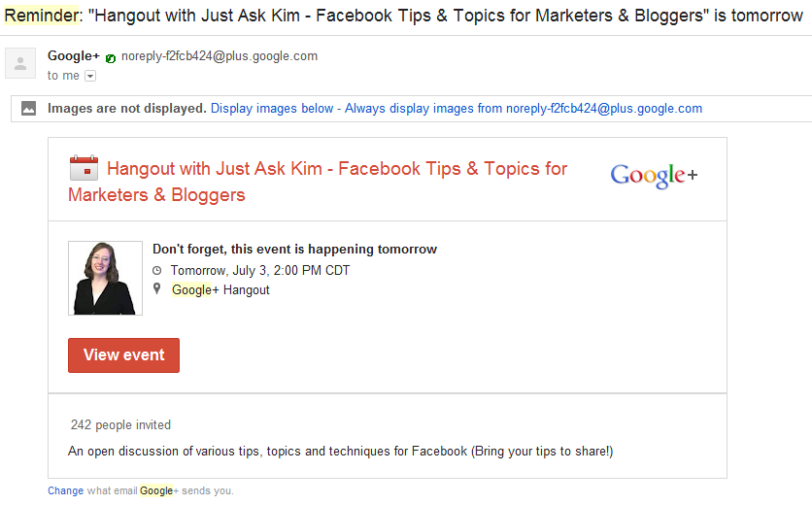Click Kim's profile photo thumbnail
Screen dimensions: 812x505
pos(105,278)
